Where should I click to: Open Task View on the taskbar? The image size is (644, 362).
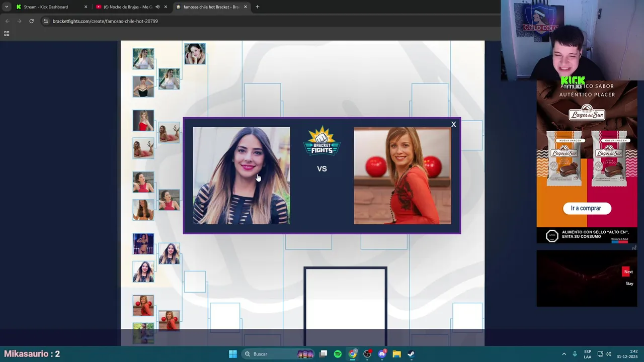tap(324, 354)
